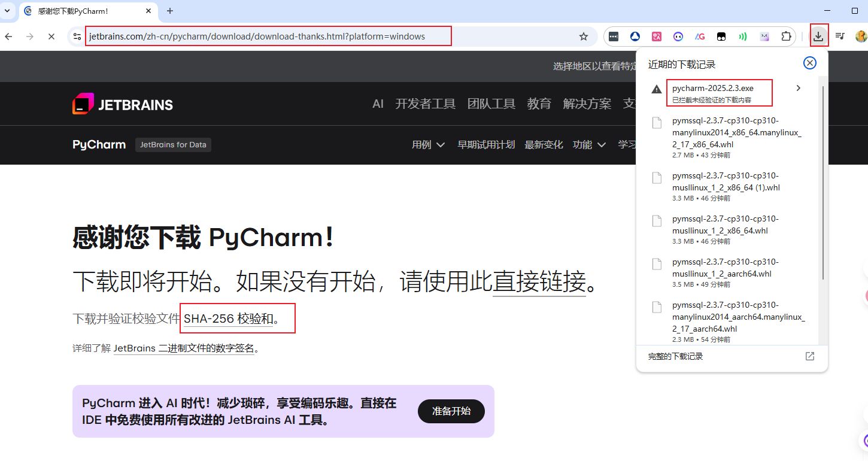868x461 pixels.
Task: Go back using the back arrow
Action: click(8, 37)
